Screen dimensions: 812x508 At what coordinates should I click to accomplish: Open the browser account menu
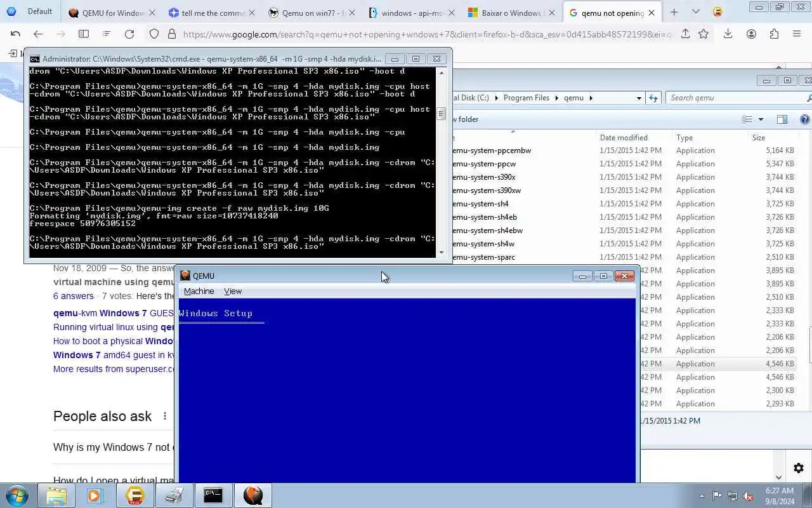click(751, 34)
